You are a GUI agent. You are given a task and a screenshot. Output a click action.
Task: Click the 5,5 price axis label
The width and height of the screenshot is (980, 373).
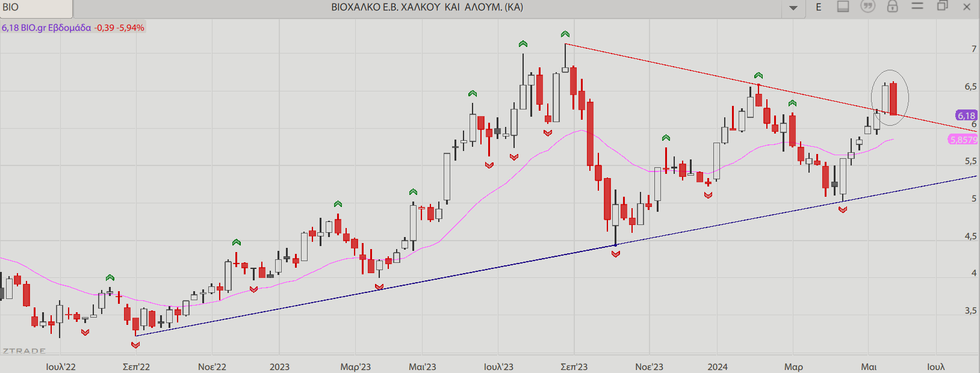coord(970,161)
